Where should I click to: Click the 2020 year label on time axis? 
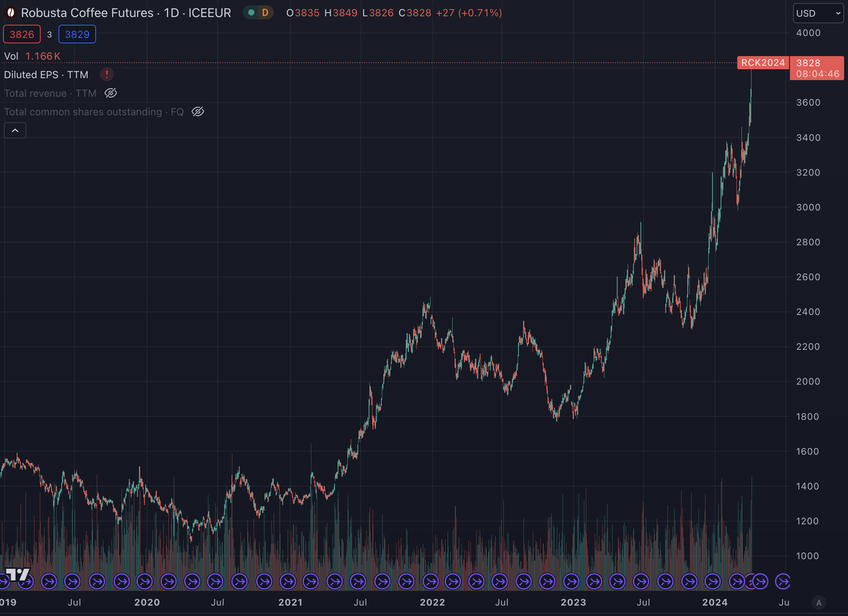tap(146, 603)
